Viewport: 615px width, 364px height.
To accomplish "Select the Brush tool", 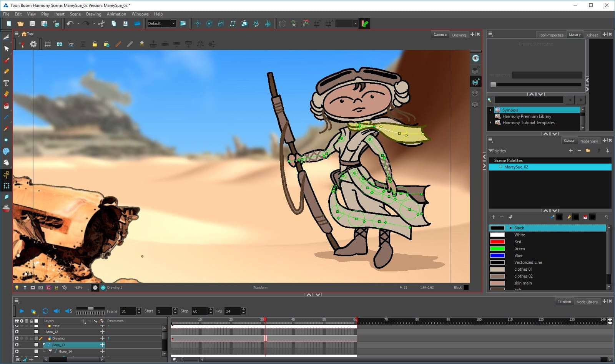I will 6,60.
